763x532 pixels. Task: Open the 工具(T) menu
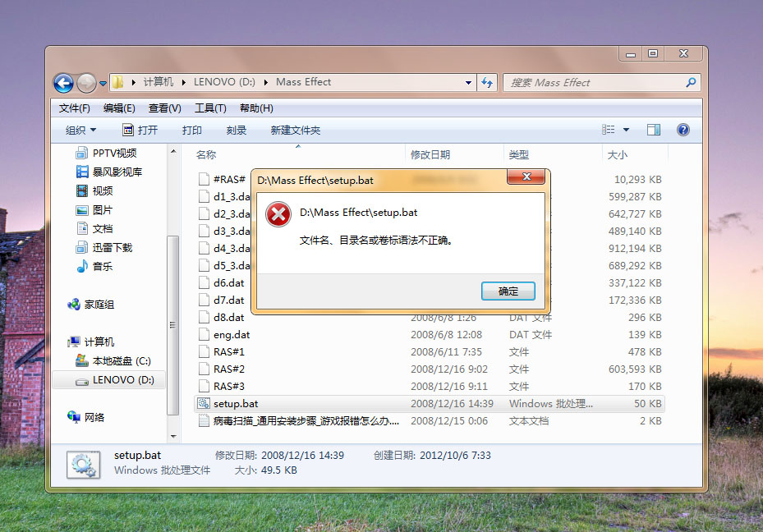pyautogui.click(x=210, y=108)
